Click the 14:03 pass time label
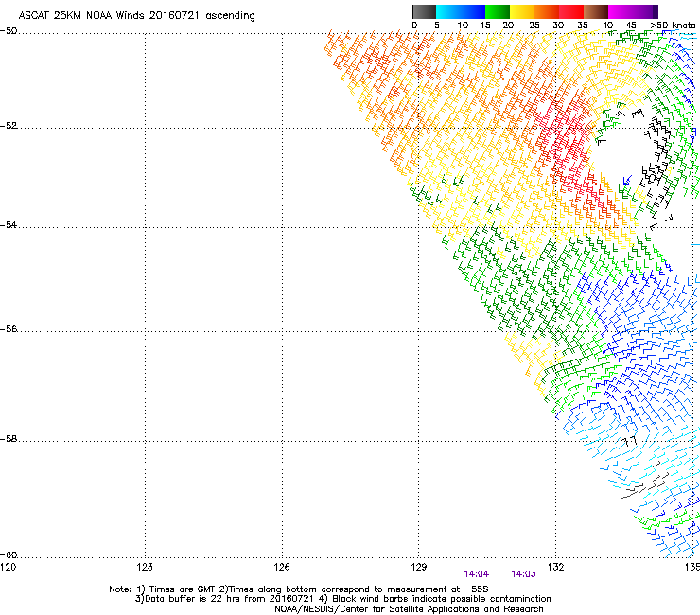Viewport: 700px width, 615px height. tap(523, 574)
